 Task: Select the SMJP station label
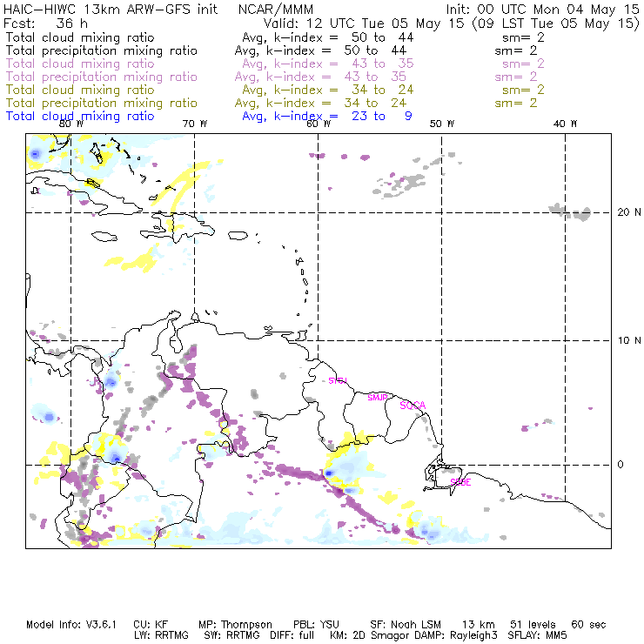click(377, 397)
